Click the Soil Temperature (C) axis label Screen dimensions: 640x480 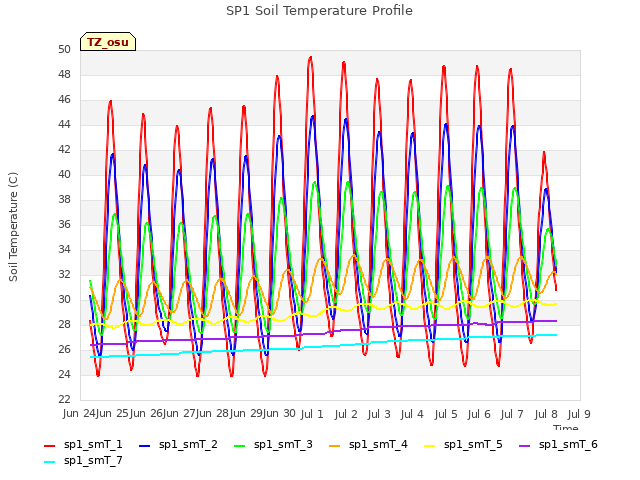(x=13, y=227)
